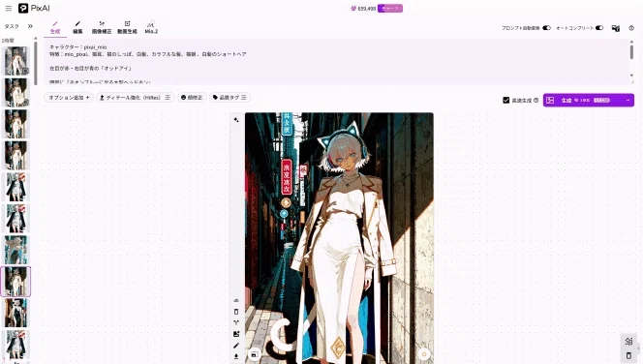
Task: Click the settings icon at the bottom right
Action: (628, 341)
